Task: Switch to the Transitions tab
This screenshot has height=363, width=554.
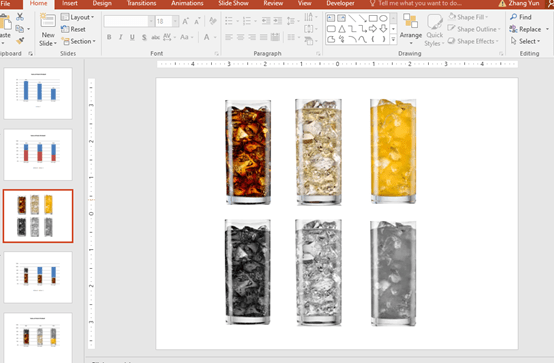Action: [x=141, y=4]
